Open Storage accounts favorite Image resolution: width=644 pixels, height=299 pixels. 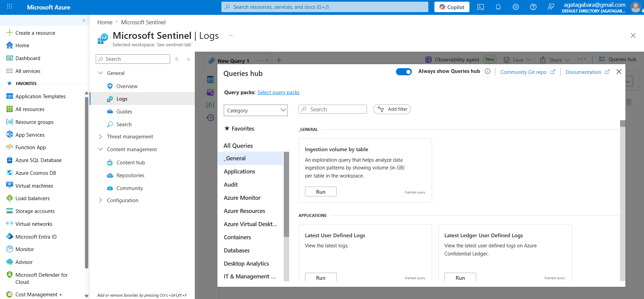(35, 211)
